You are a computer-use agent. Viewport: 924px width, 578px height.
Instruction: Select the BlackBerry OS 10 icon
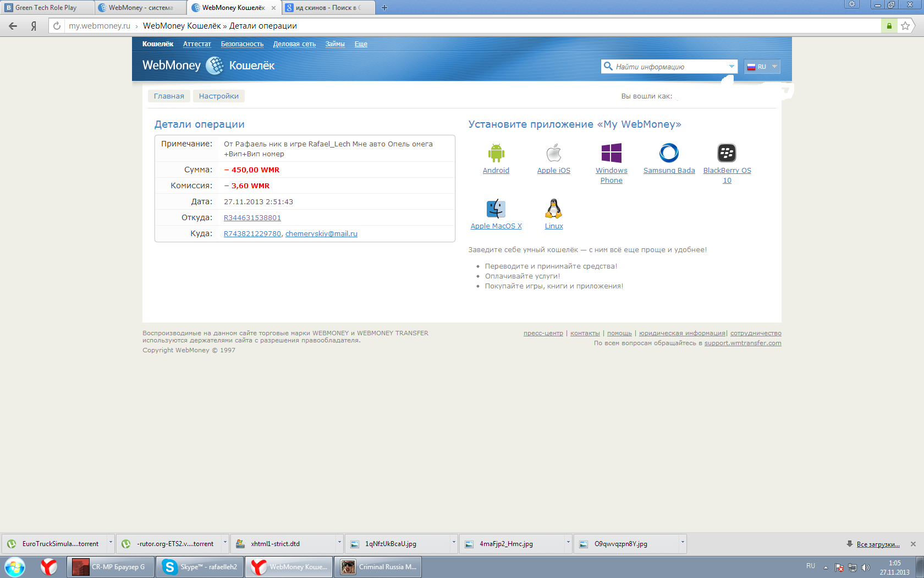[727, 153]
